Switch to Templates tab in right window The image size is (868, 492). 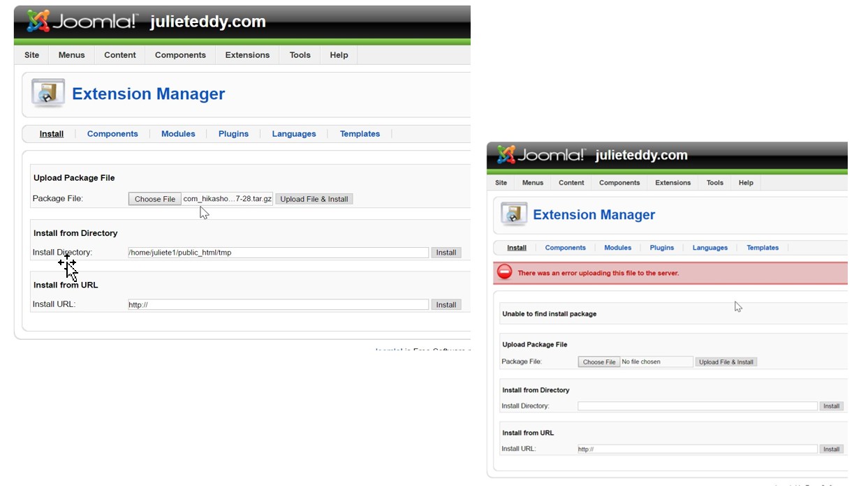[763, 248]
